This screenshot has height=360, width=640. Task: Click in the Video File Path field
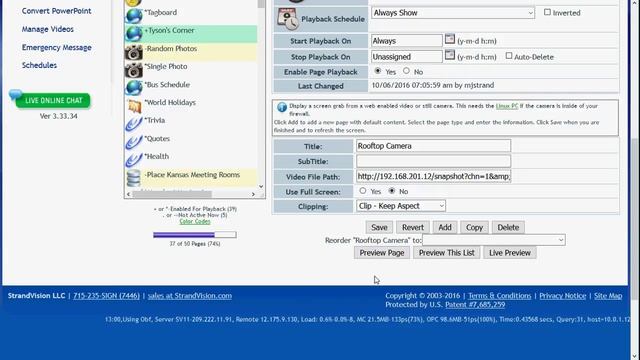coord(433,176)
